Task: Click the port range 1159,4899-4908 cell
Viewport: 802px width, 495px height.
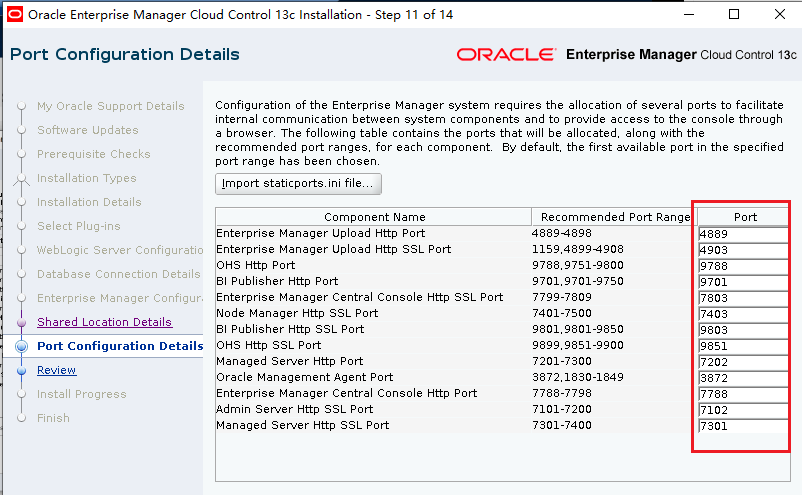Action: 577,250
